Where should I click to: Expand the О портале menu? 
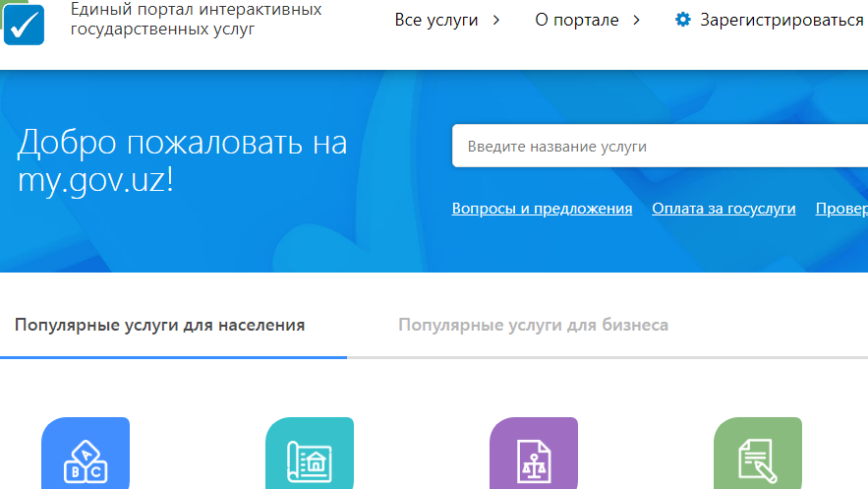[577, 20]
